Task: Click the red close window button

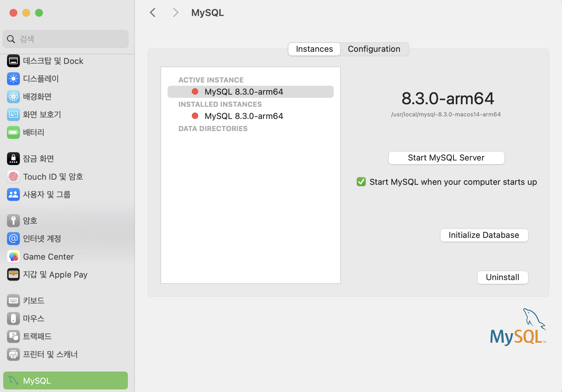Action: point(13,13)
